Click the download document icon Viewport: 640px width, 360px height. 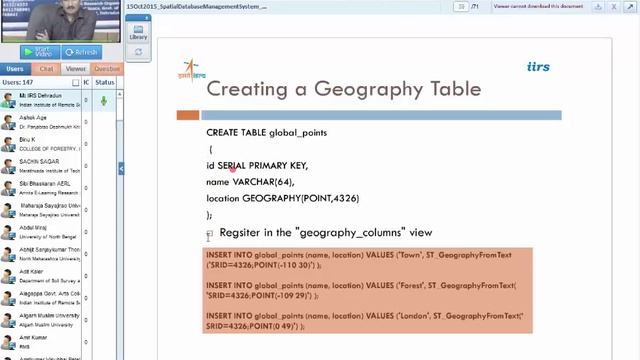[598, 7]
